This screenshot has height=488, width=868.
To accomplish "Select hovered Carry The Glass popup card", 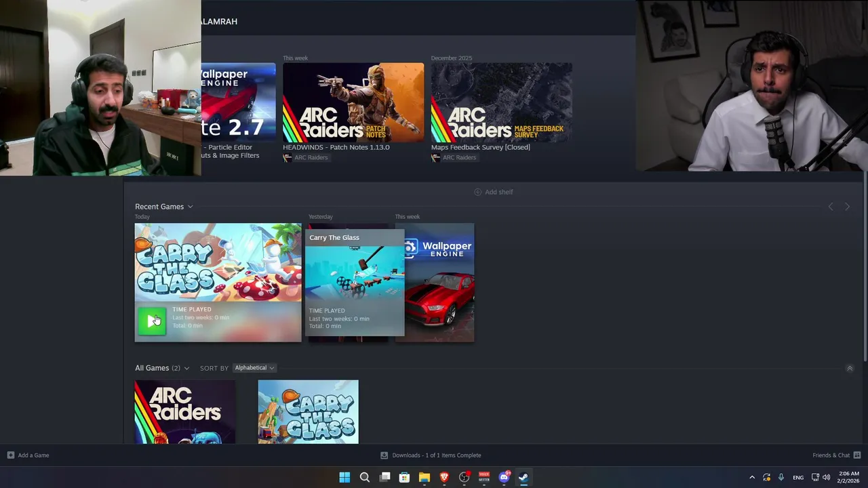I will tap(355, 283).
